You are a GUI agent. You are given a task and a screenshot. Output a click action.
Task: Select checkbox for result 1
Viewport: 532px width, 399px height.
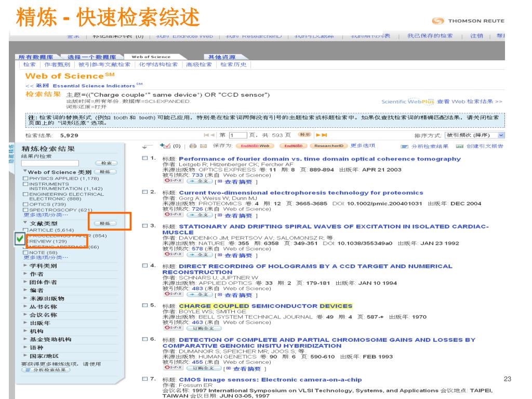point(145,158)
